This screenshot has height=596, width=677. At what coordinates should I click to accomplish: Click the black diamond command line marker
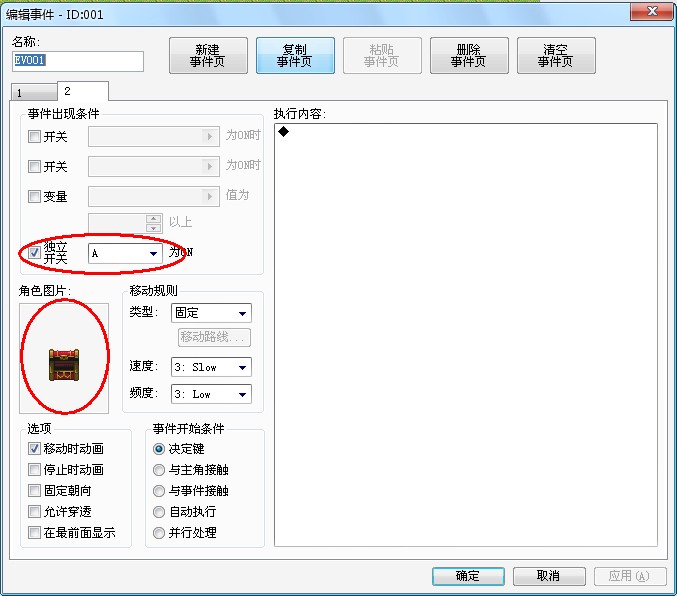tap(283, 131)
